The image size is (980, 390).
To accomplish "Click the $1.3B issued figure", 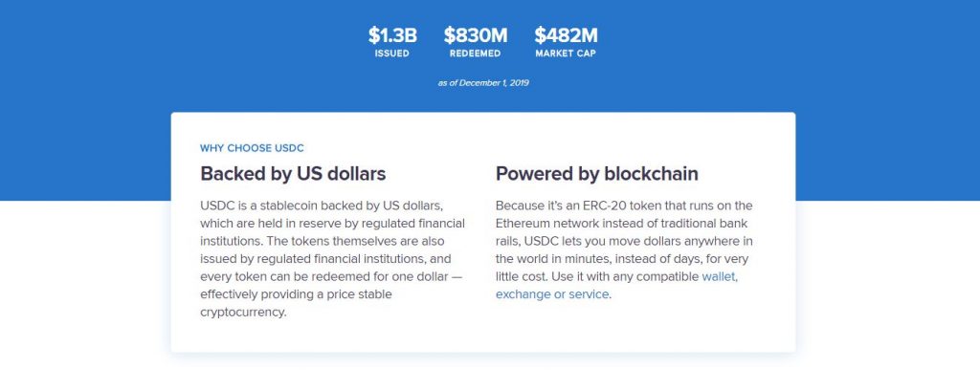I will tap(391, 35).
